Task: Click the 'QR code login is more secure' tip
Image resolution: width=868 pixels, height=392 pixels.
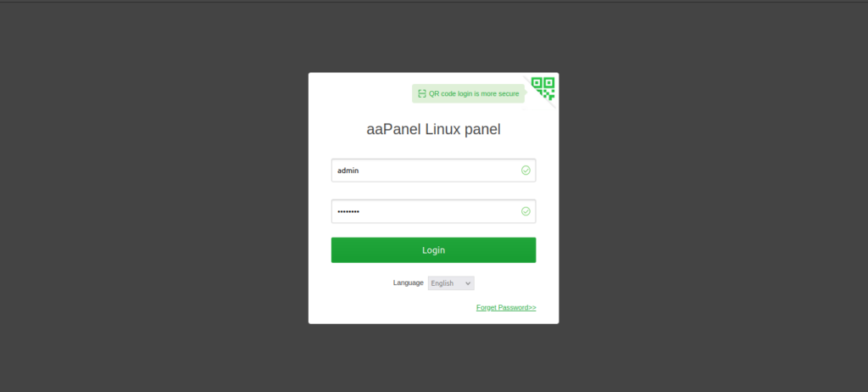Action: (x=468, y=93)
